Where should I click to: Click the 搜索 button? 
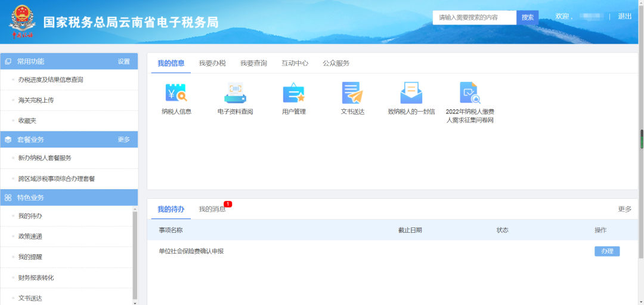pos(527,17)
